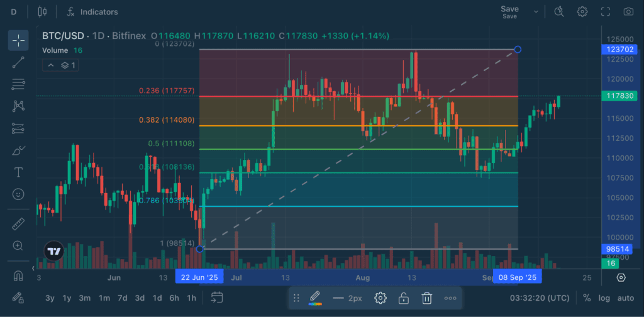Click the Save layout button
This screenshot has width=644, height=317.
tap(509, 11)
